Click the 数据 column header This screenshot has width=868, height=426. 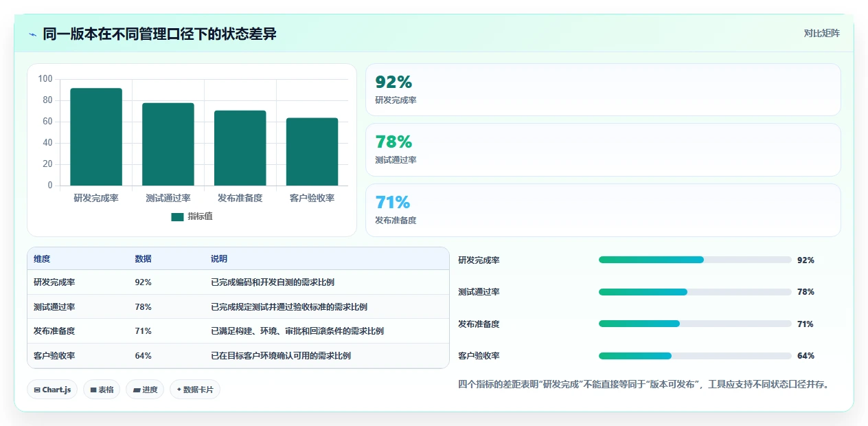(144, 259)
